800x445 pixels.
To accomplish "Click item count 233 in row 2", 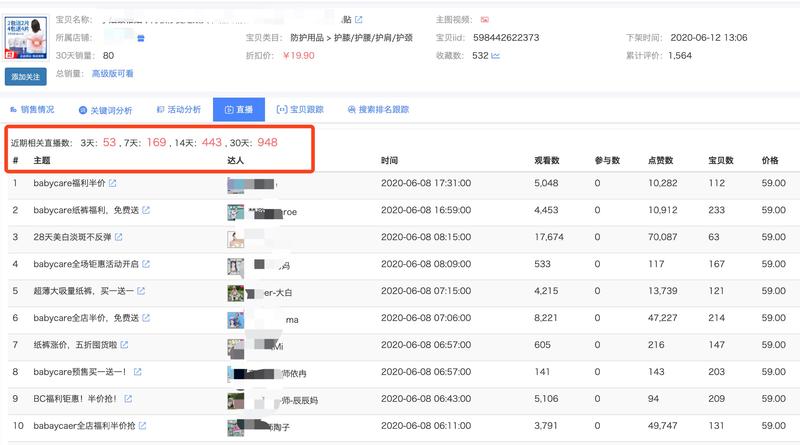I will [x=716, y=210].
